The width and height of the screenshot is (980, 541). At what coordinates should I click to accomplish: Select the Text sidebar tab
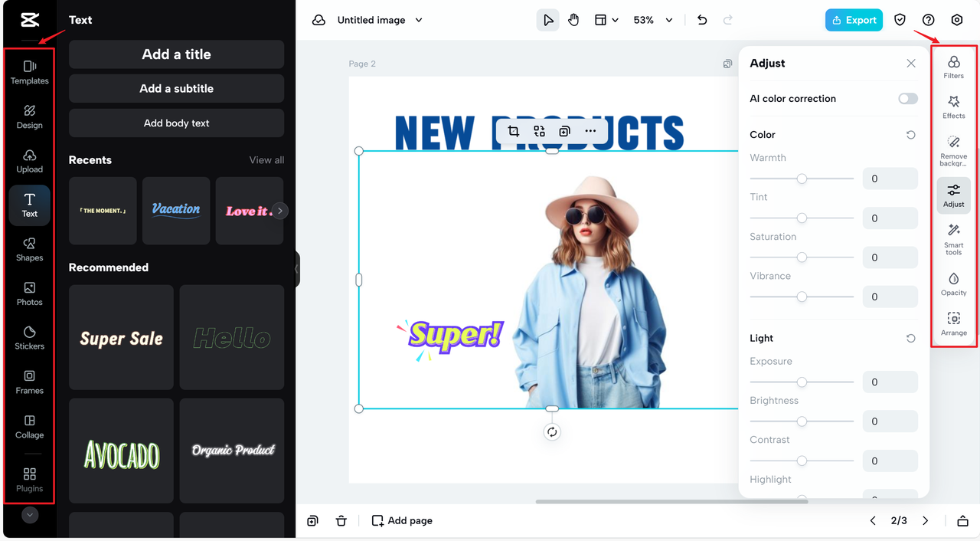pos(30,205)
